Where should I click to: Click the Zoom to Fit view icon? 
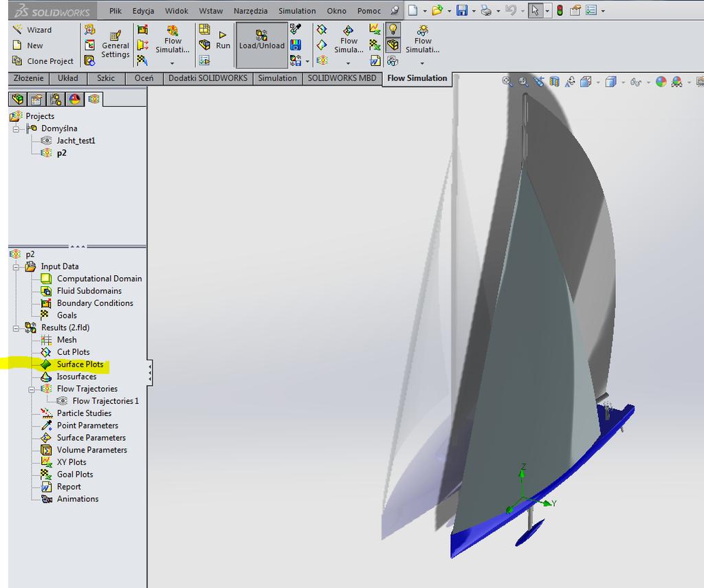pos(507,81)
